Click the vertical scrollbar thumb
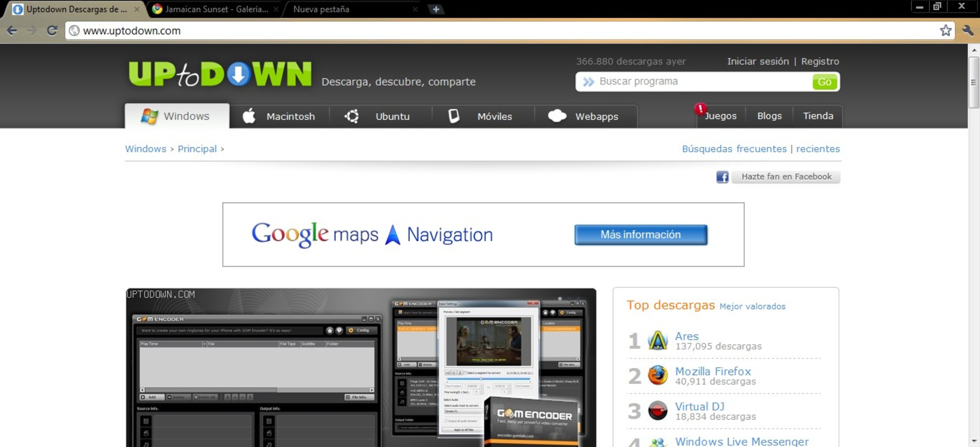Viewport: 980px width, 447px height. point(974,82)
